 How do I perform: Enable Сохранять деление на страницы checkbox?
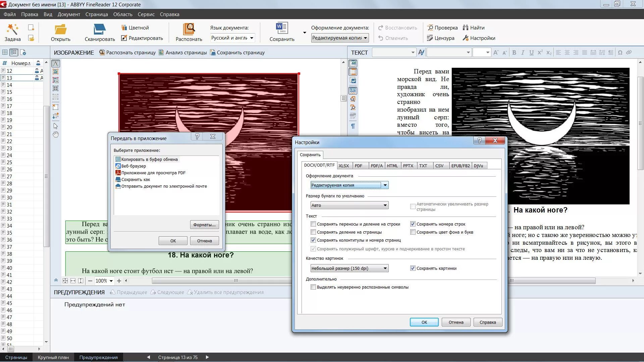point(313,232)
